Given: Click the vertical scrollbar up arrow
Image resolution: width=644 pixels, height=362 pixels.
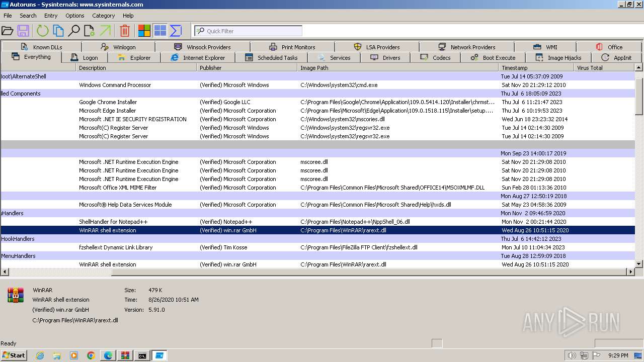Looking at the screenshot, I should pyautogui.click(x=639, y=67).
